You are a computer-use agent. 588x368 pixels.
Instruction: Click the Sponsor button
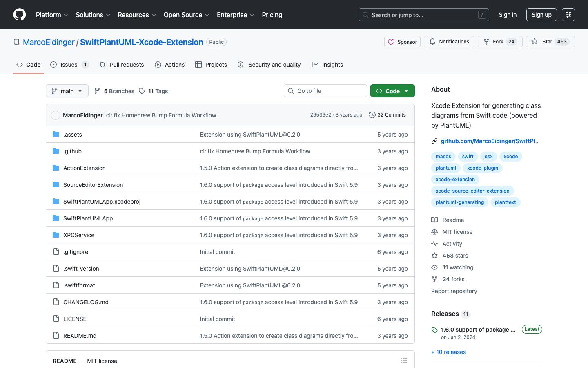[x=402, y=42]
